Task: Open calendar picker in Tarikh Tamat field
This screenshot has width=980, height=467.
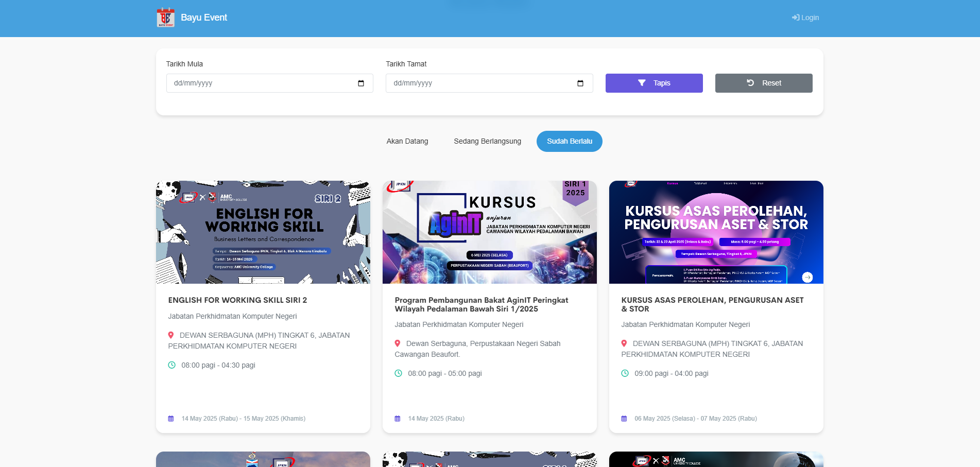Action: click(x=580, y=83)
